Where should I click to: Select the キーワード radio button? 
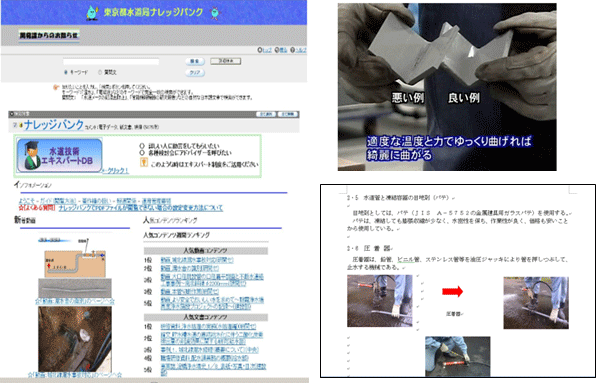point(66,72)
